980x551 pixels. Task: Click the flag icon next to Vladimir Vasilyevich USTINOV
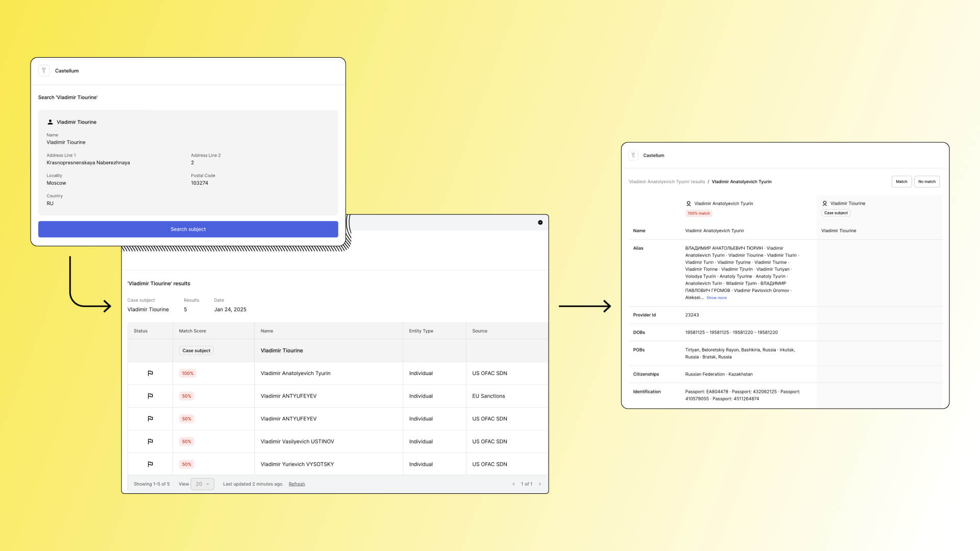tap(150, 441)
